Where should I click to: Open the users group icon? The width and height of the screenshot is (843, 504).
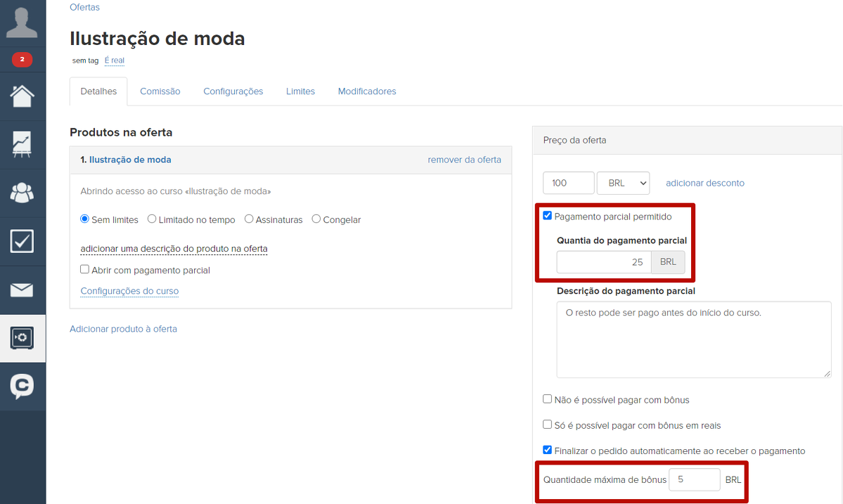[22, 192]
